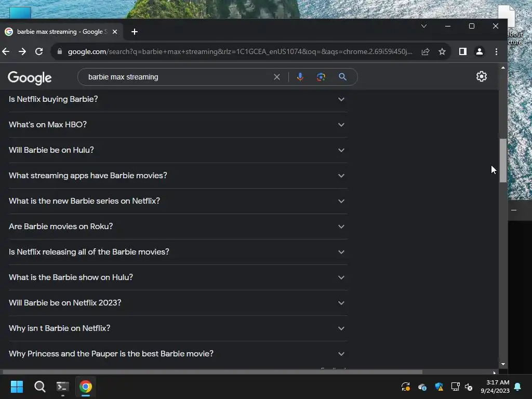View site information via the lock icon
This screenshot has height=399, width=532.
click(x=60, y=51)
